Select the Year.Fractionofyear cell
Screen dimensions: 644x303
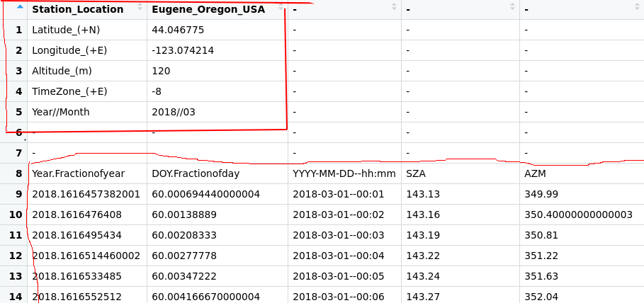[87, 173]
